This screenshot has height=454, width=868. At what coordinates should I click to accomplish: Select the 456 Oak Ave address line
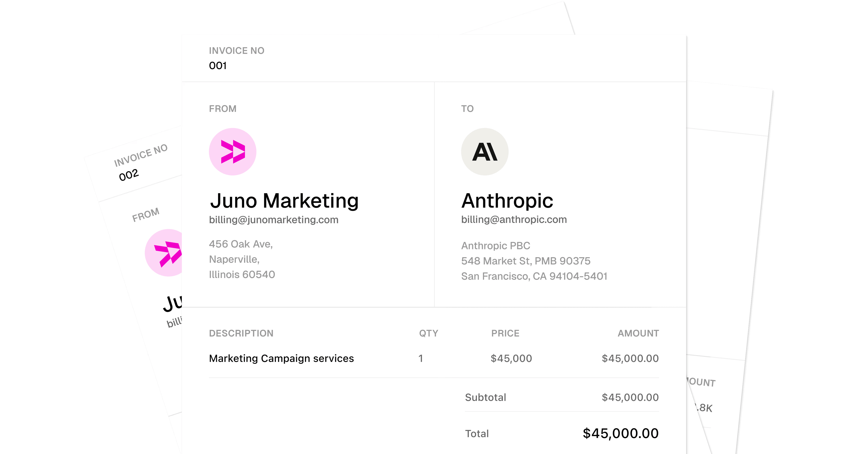pyautogui.click(x=241, y=244)
